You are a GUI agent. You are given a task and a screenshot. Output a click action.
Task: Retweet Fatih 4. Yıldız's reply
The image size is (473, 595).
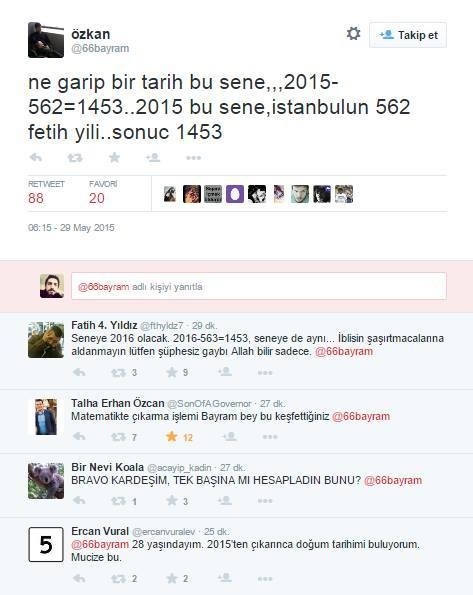click(118, 373)
